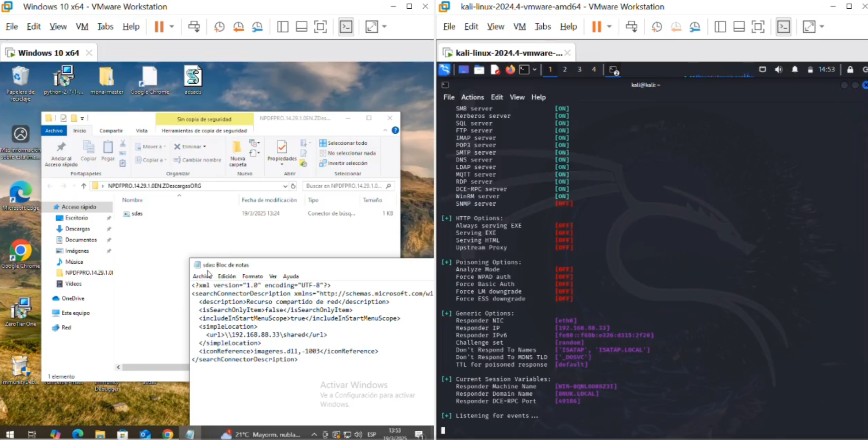This screenshot has width=868, height=440.
Task: Pause the Kali Linux virtual machine
Action: (596, 27)
